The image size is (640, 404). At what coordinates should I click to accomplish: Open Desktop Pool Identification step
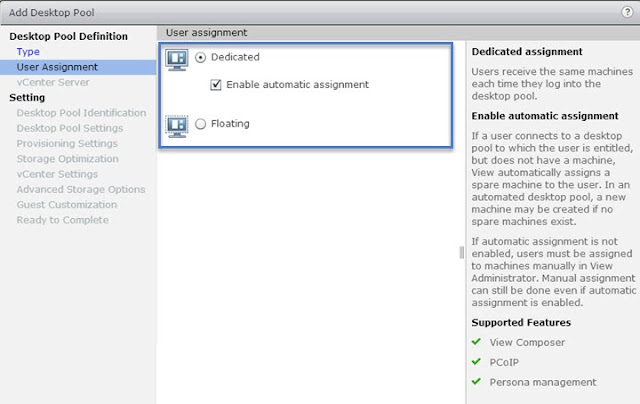tap(80, 113)
